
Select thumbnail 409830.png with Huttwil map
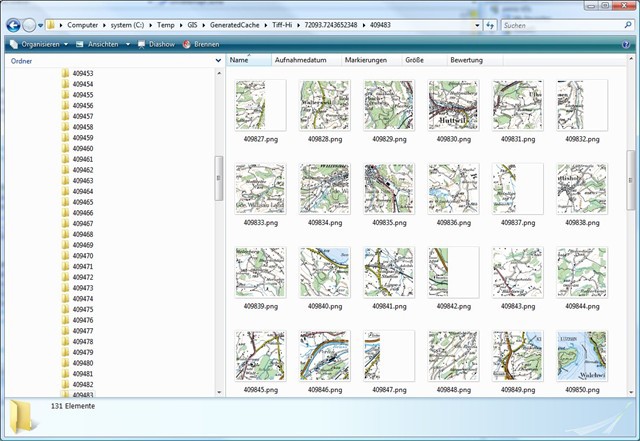[453, 105]
